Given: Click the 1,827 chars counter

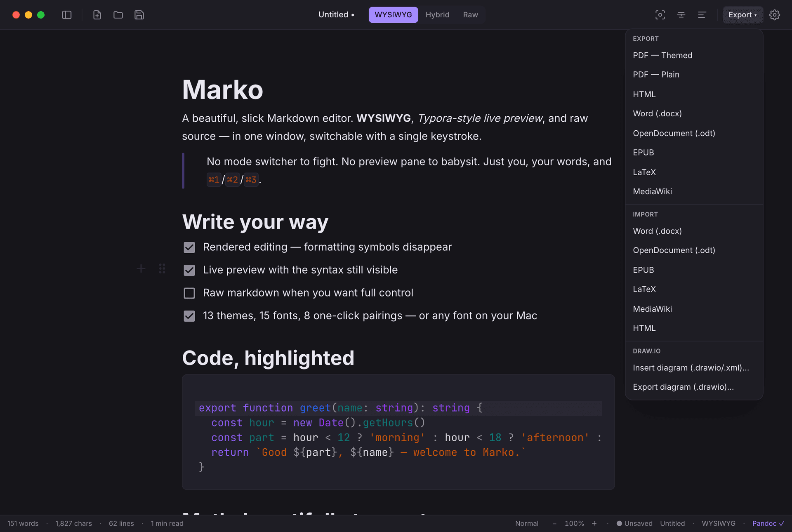Looking at the screenshot, I should 73,523.
